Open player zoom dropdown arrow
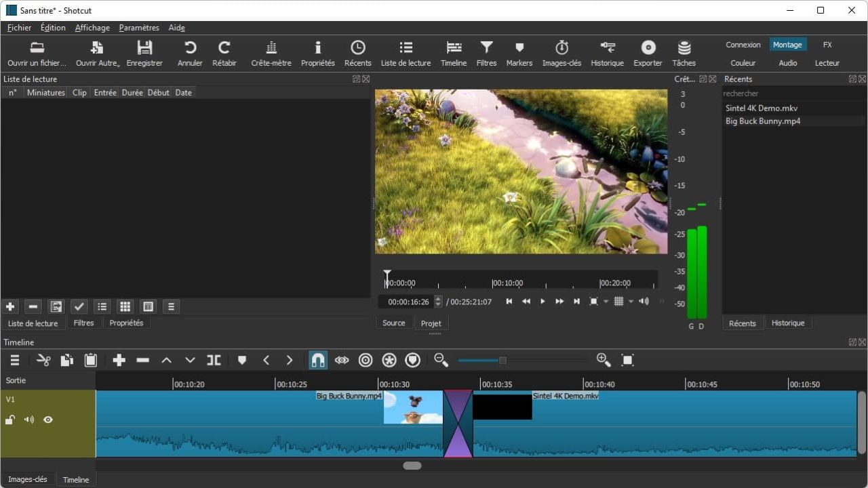Screen dimensions: 868x488 click(x=606, y=302)
